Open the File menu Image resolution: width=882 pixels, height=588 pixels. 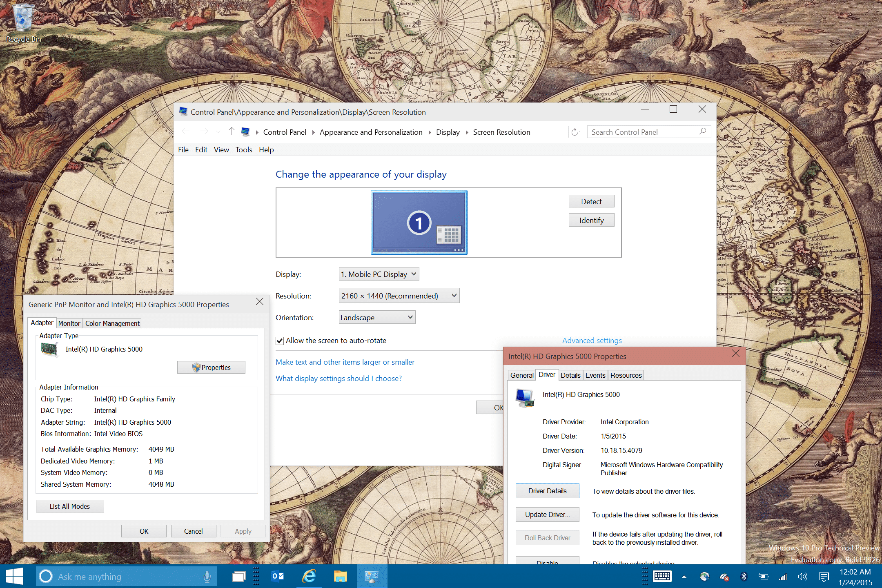pyautogui.click(x=183, y=150)
